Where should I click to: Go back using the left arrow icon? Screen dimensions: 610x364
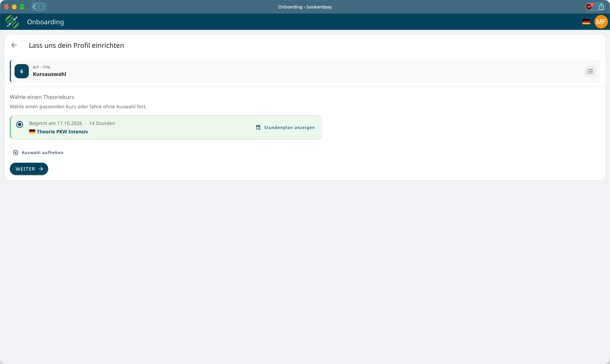click(x=14, y=45)
